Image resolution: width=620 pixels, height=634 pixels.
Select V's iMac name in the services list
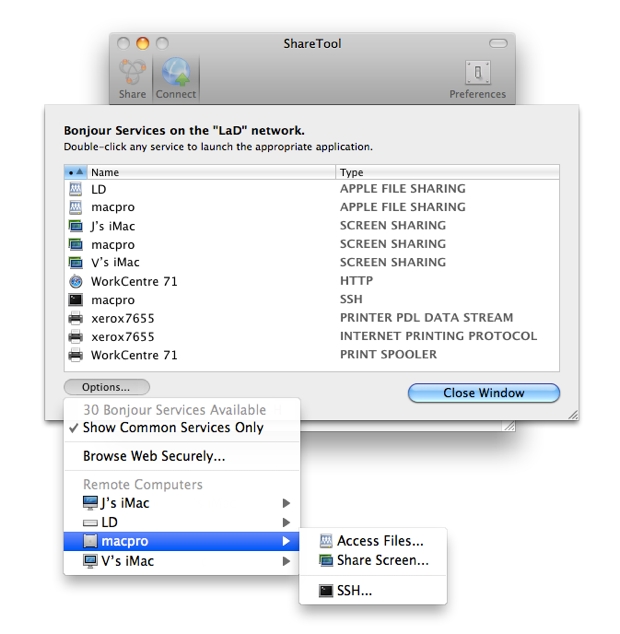pyautogui.click(x=115, y=262)
